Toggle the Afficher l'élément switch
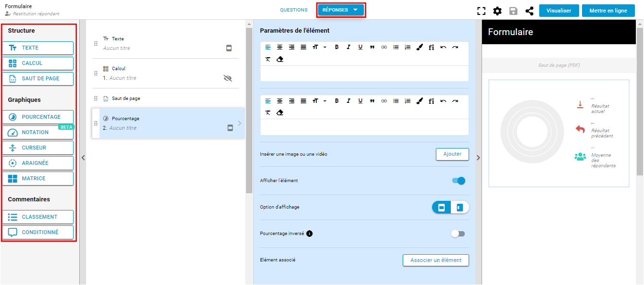 click(x=458, y=181)
